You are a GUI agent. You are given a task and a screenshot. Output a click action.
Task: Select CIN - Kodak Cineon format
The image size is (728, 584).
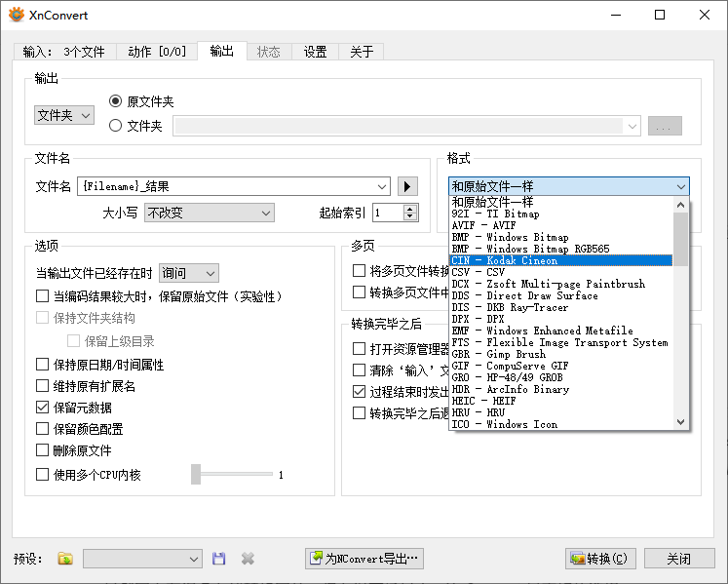point(560,260)
